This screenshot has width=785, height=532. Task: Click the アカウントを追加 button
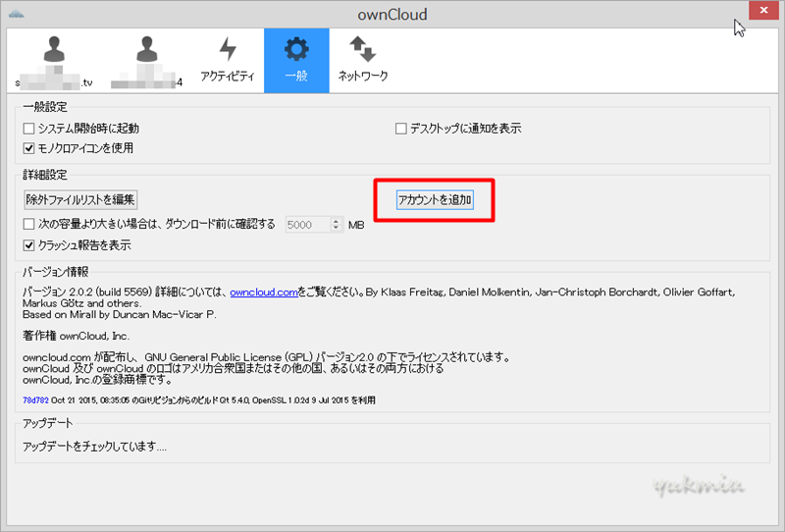435,200
